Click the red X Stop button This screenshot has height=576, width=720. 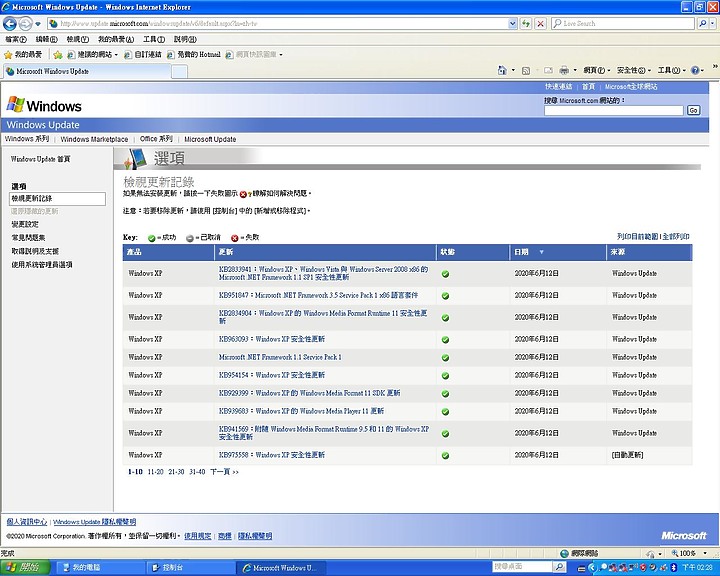click(x=541, y=23)
